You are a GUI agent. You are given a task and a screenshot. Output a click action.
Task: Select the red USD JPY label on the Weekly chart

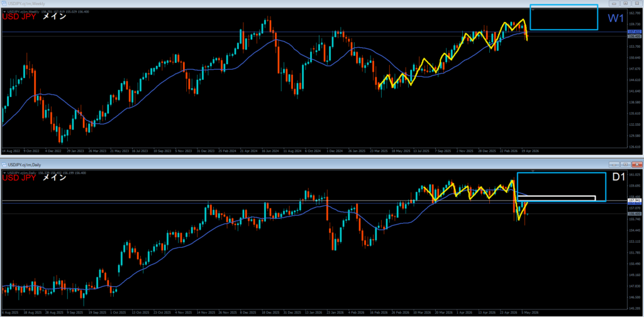(x=19, y=17)
